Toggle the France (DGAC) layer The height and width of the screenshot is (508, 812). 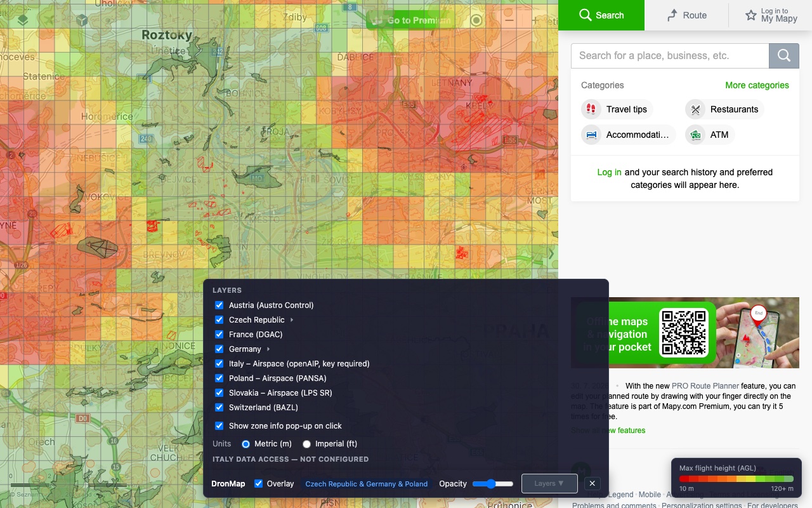click(x=219, y=335)
